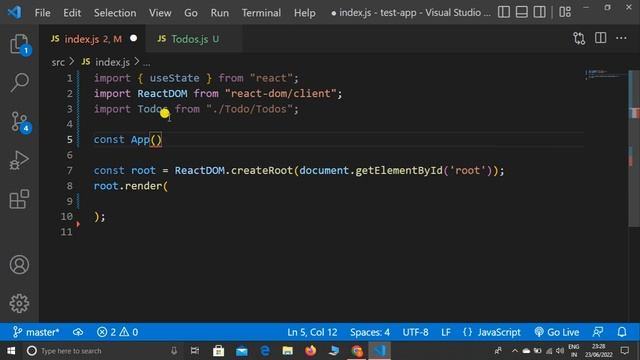The width and height of the screenshot is (640, 360).
Task: Change line ending via LF
Action: (446, 332)
